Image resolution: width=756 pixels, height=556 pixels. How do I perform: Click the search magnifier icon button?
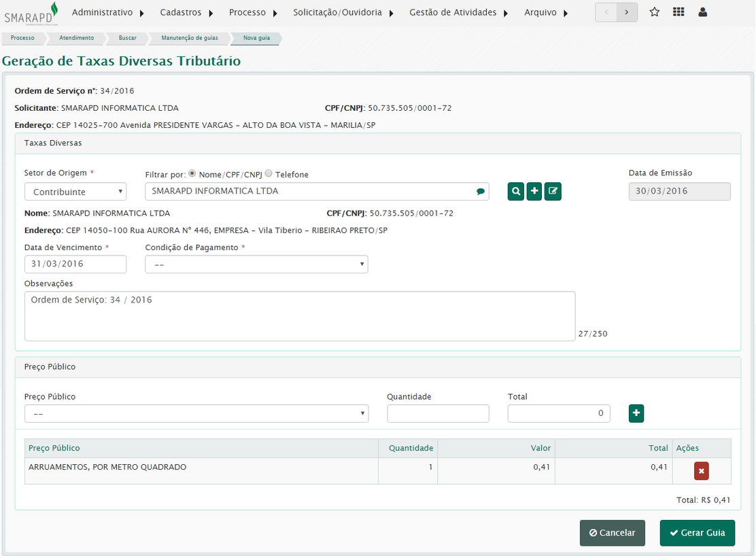[x=516, y=192]
